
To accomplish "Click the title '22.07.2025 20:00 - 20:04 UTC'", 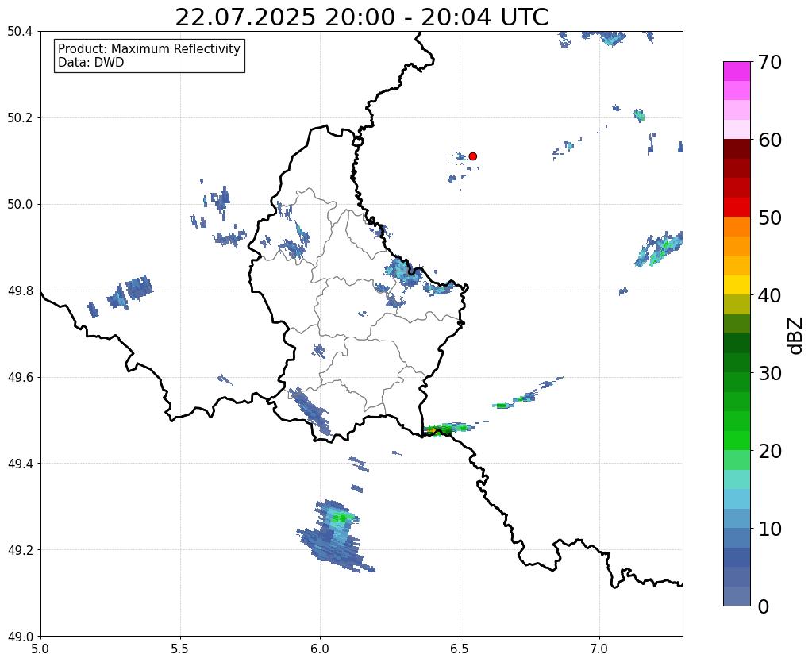I will tap(361, 17).
